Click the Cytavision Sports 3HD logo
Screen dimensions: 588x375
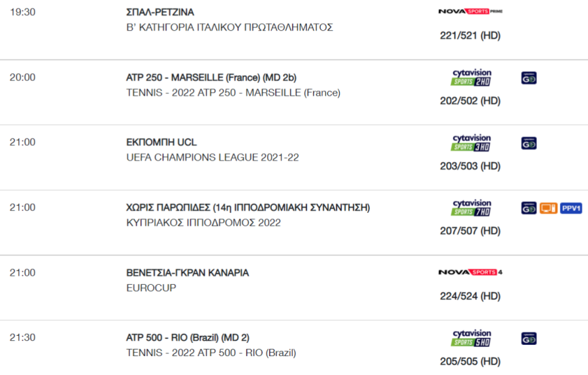coord(471,142)
